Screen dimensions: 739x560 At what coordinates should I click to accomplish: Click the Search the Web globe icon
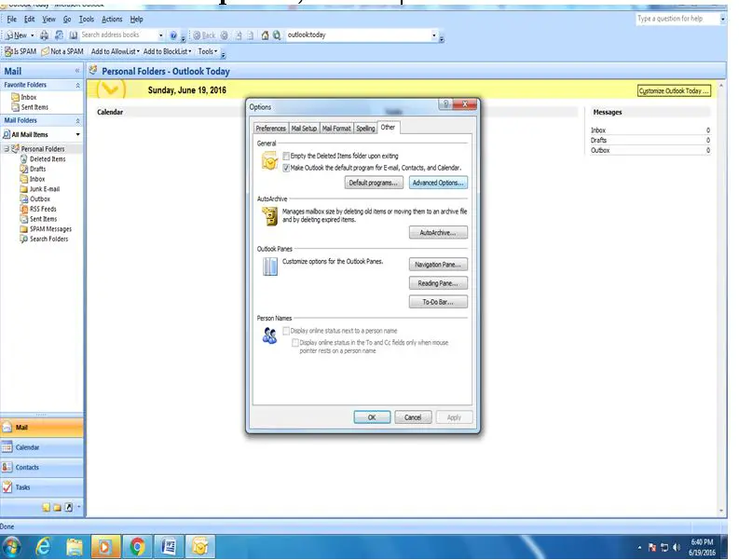277,35
